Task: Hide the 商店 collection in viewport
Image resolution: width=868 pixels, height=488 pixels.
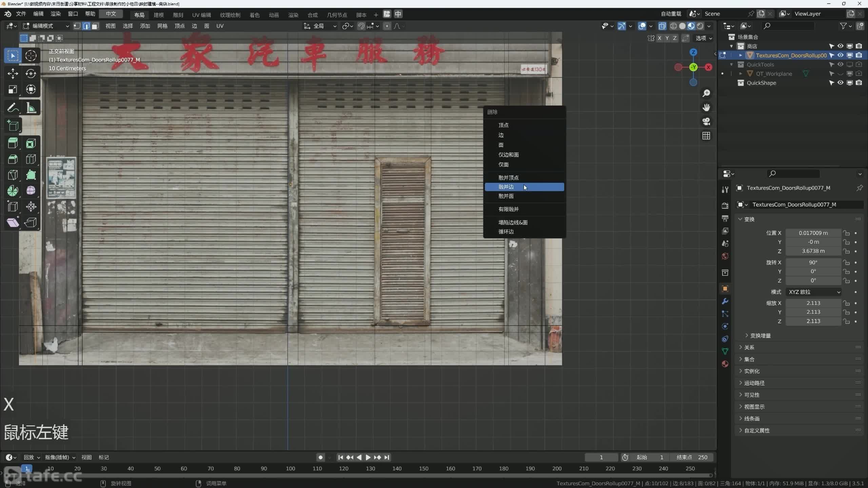Action: click(841, 46)
